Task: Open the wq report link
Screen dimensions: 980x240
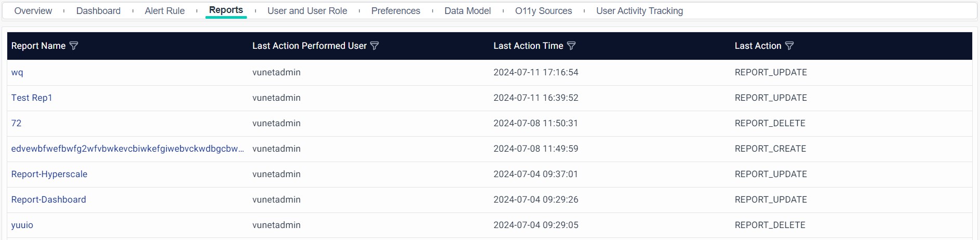Action: [x=17, y=72]
